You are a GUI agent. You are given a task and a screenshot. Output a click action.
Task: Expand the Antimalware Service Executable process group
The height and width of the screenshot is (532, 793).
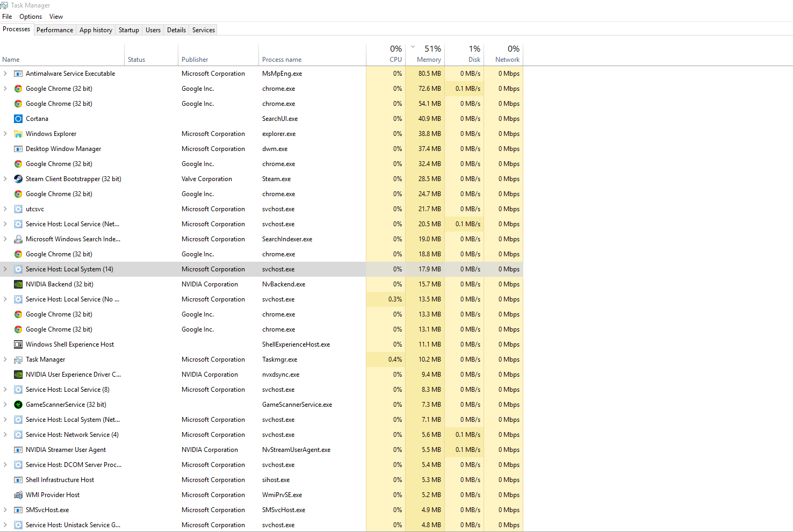5,74
